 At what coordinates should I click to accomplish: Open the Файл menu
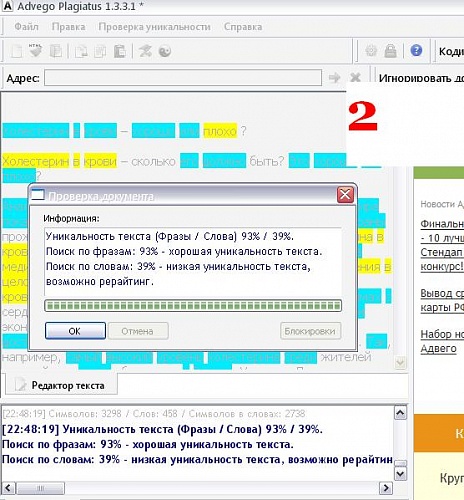click(26, 27)
